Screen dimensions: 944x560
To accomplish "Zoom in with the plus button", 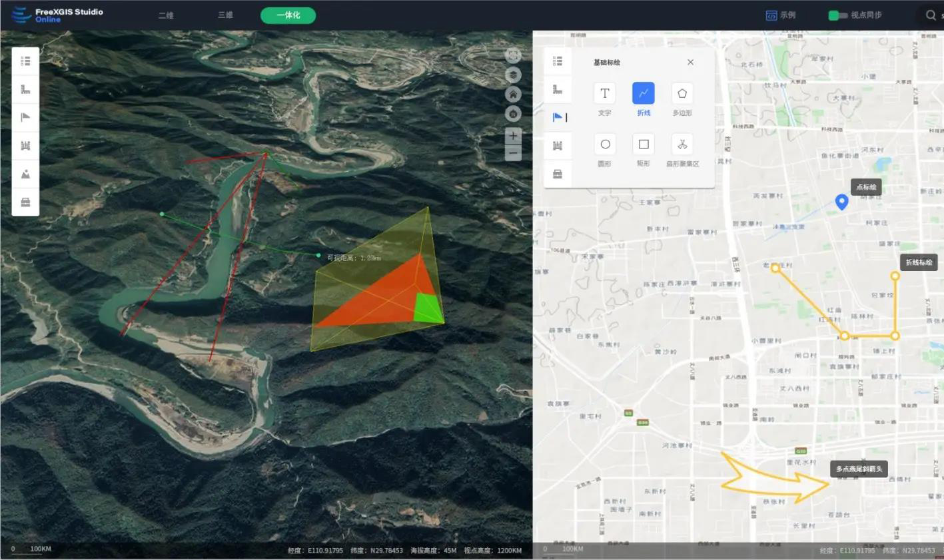I will click(x=513, y=136).
